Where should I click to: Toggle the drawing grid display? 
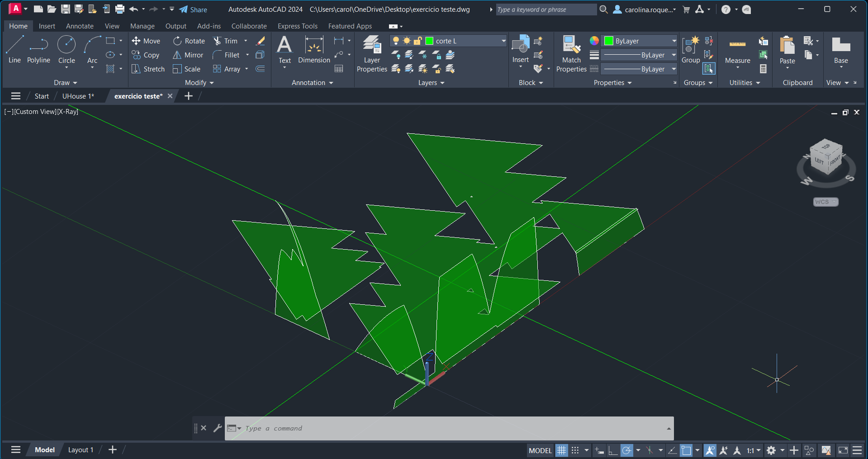pos(561,450)
